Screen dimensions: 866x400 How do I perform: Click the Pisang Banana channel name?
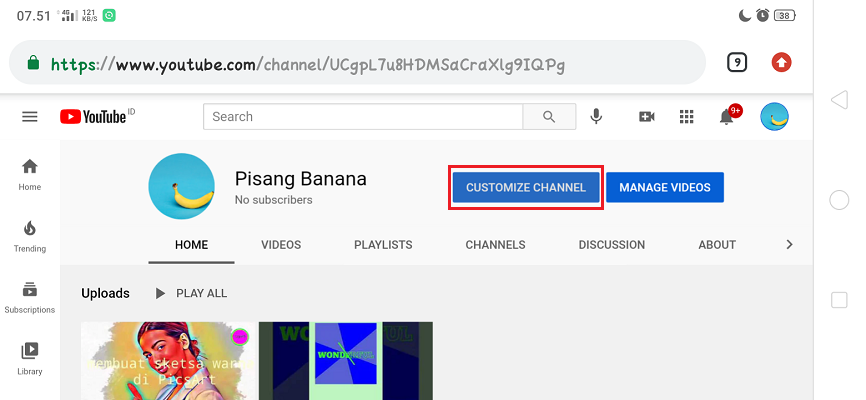click(300, 178)
